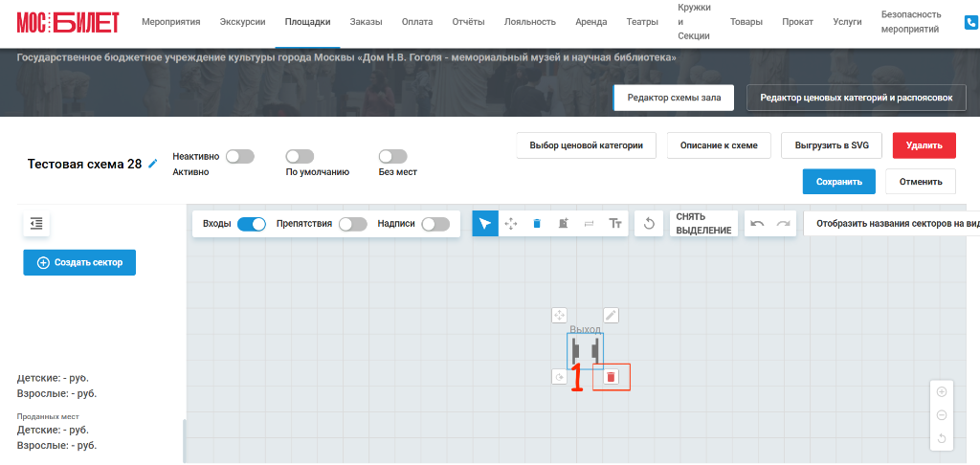Delete the exit object with the red trash icon

(612, 377)
